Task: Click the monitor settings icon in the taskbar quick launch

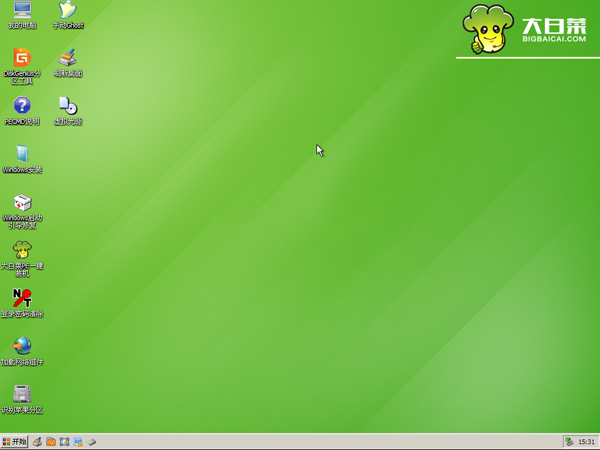Action: coord(78,442)
